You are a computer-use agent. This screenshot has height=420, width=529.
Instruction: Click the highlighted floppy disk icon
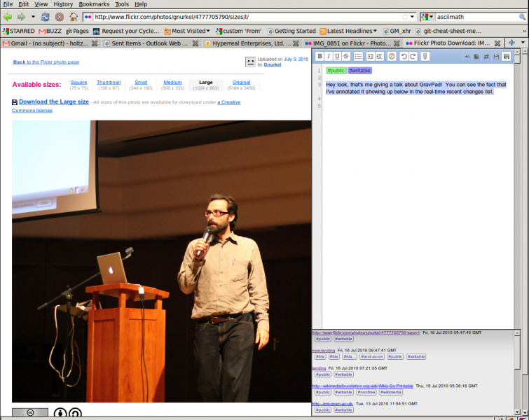507,57
